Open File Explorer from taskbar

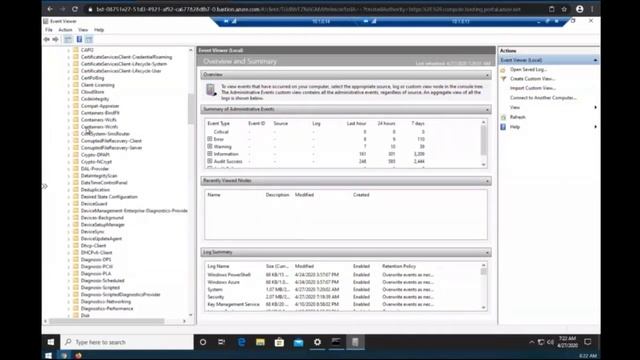tap(260, 342)
